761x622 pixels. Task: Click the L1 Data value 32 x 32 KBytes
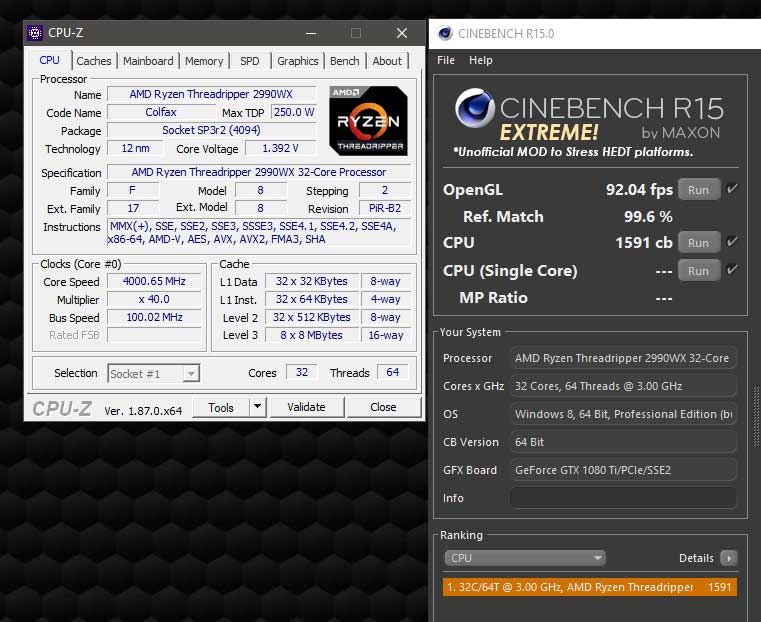pos(312,281)
